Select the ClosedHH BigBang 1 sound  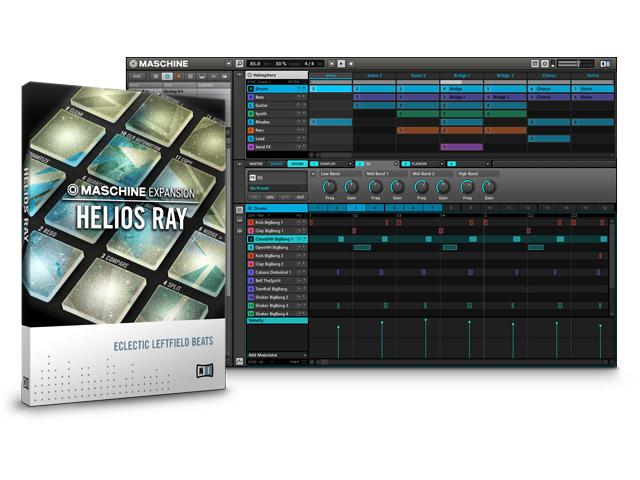(x=277, y=239)
